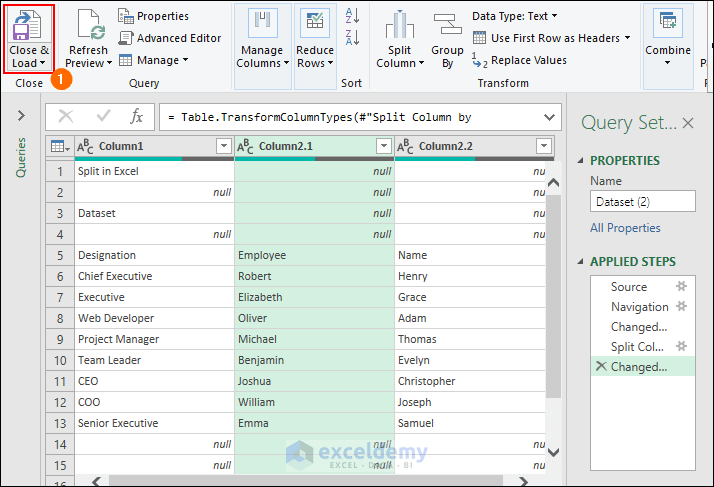Click the Refresh Preview icon

tap(91, 24)
